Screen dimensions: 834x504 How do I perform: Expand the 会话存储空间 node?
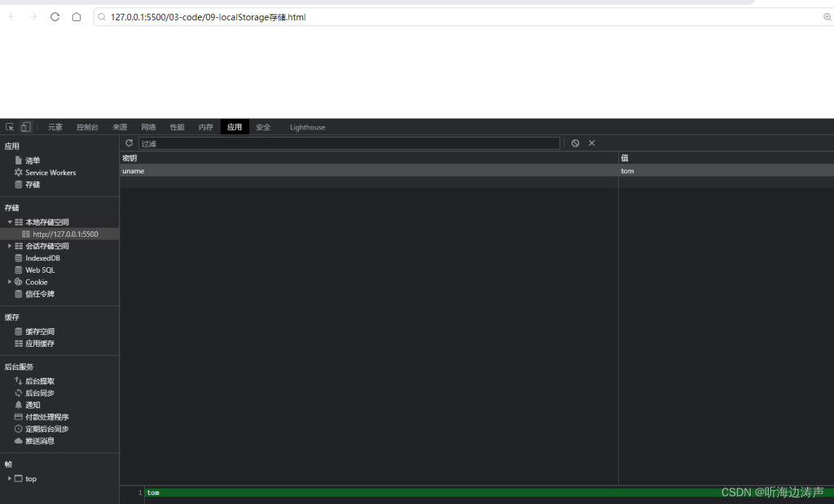point(10,245)
